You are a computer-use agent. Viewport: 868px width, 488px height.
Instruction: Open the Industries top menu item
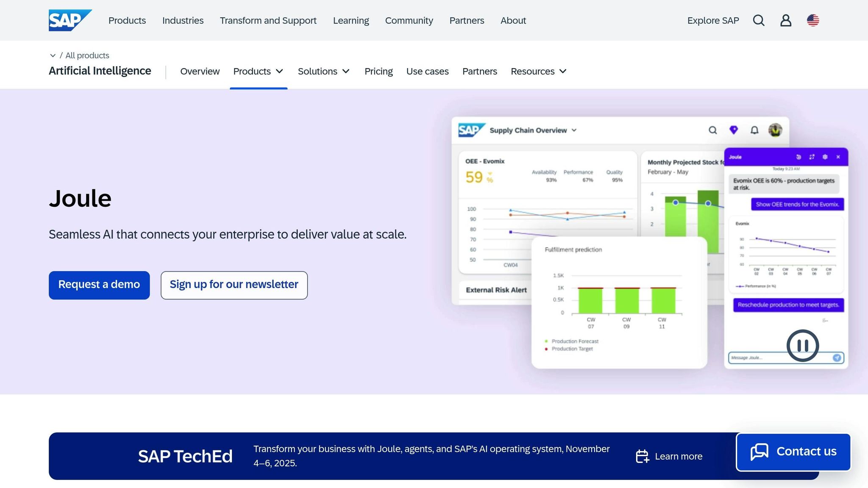click(x=183, y=20)
